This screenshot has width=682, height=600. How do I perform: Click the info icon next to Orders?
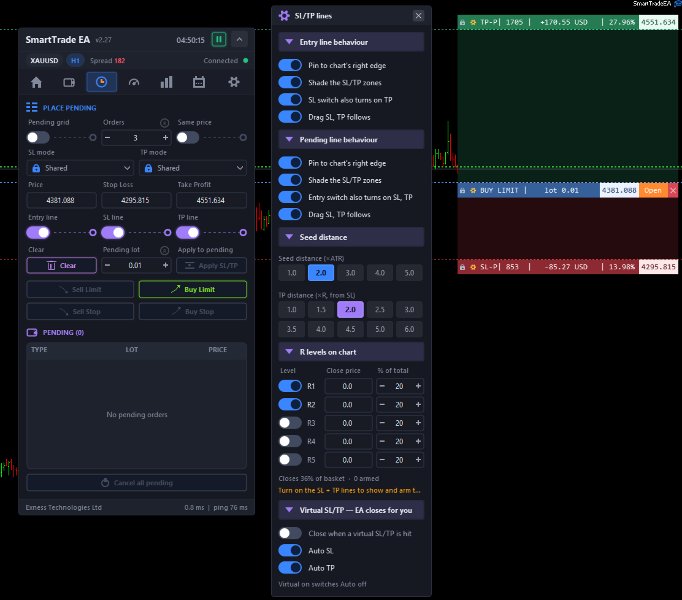[x=164, y=123]
